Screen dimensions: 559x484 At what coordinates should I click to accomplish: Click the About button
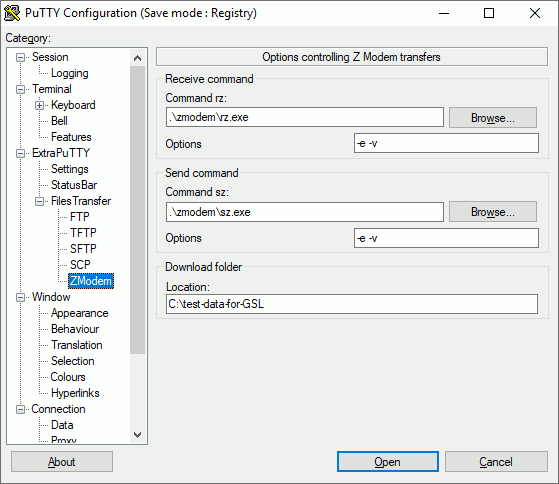coord(62,462)
